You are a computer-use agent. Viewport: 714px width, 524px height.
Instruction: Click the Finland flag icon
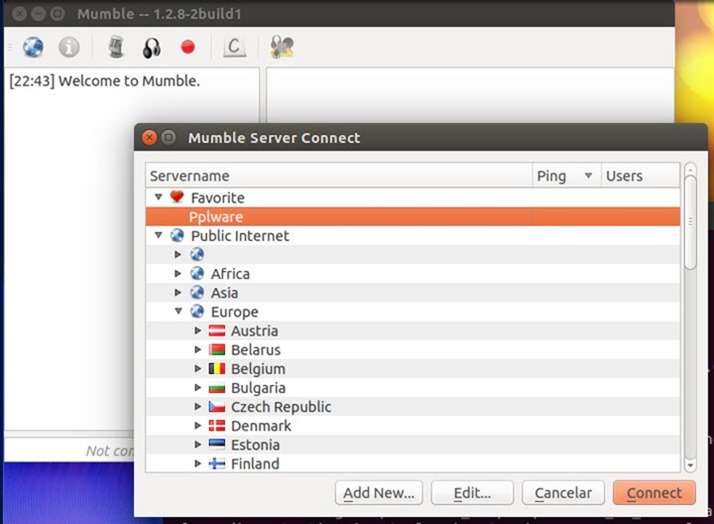pyautogui.click(x=217, y=463)
